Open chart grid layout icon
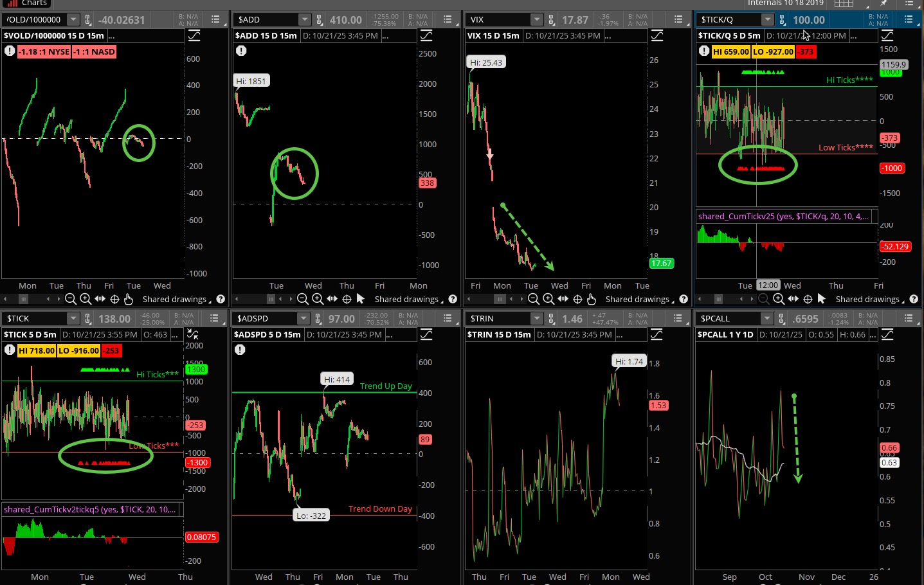924x585 pixels. coord(844,4)
